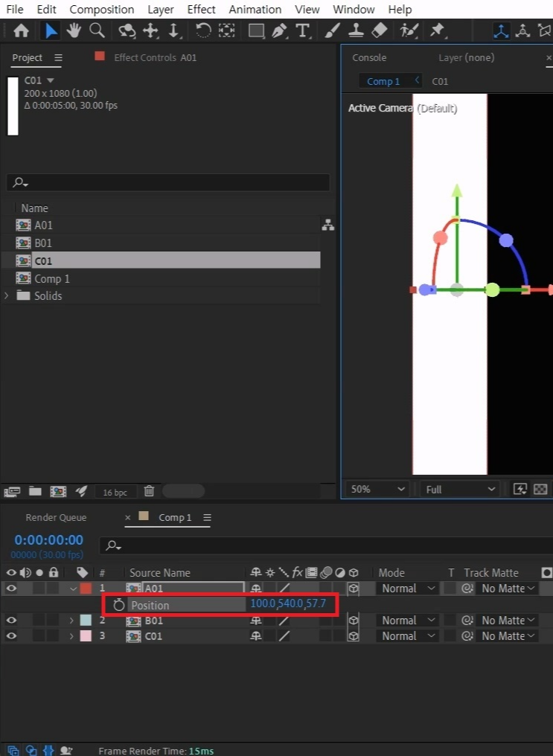553x756 pixels.
Task: Expand the B01 layer properties
Action: 71,621
